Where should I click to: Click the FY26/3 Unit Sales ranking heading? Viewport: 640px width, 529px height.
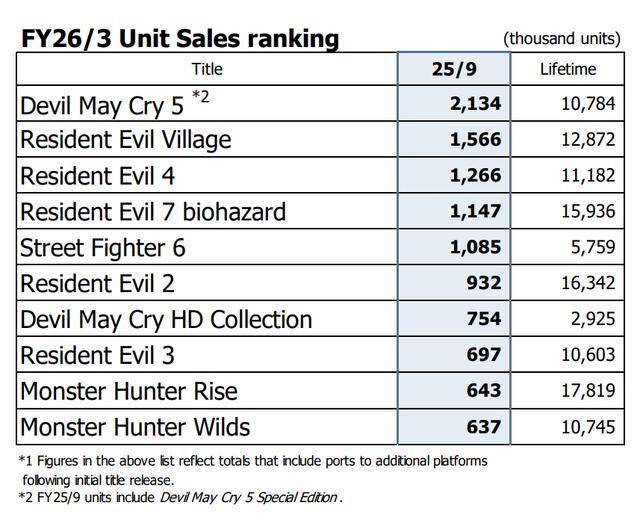tap(180, 38)
